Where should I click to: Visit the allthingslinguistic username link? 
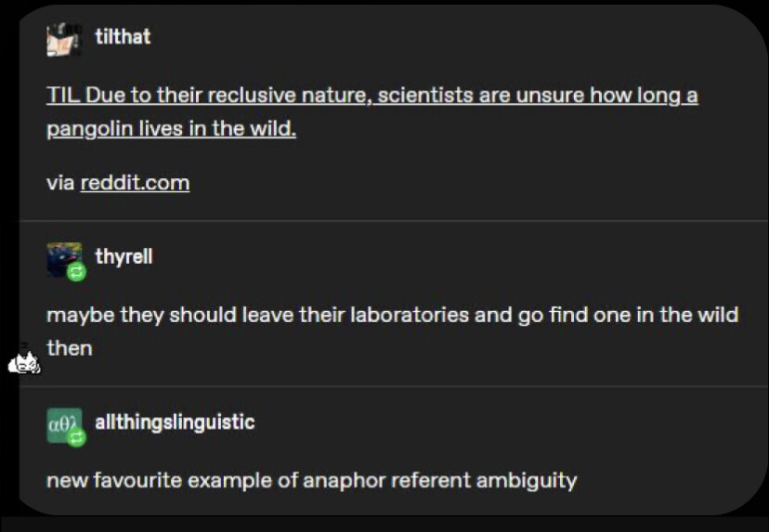click(x=175, y=422)
